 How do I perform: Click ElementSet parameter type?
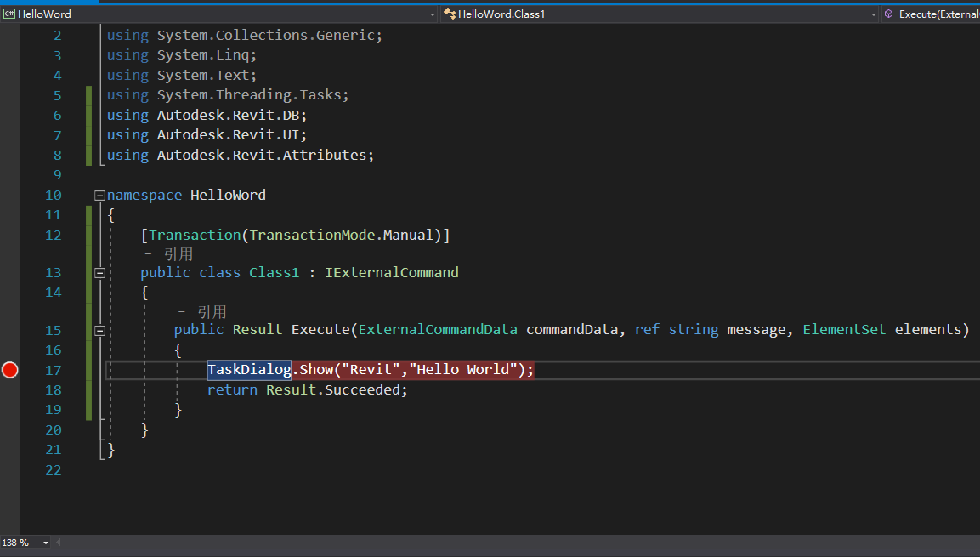coord(844,329)
